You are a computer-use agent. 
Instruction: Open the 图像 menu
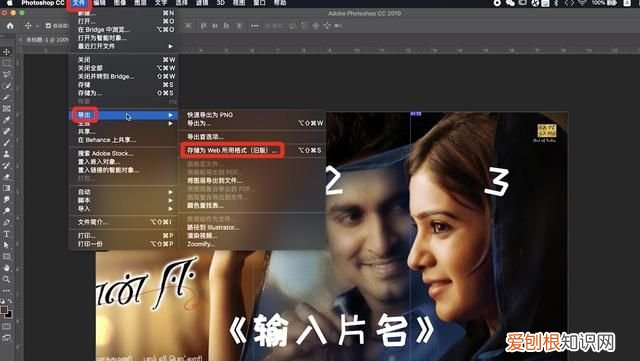[120, 3]
